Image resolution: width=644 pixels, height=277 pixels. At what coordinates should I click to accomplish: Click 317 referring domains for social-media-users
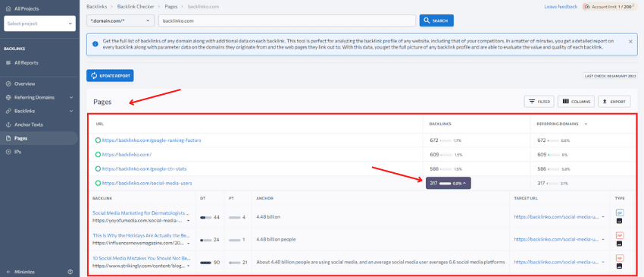[552, 183]
